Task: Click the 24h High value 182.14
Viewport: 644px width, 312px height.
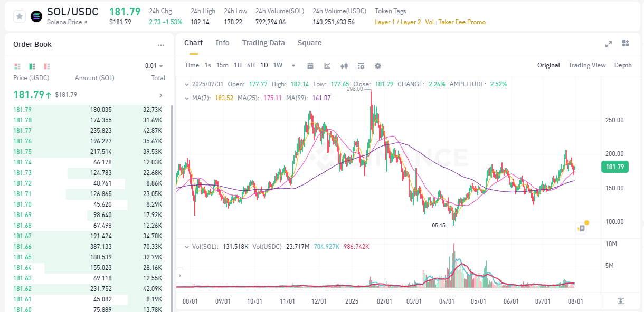Action: click(200, 22)
